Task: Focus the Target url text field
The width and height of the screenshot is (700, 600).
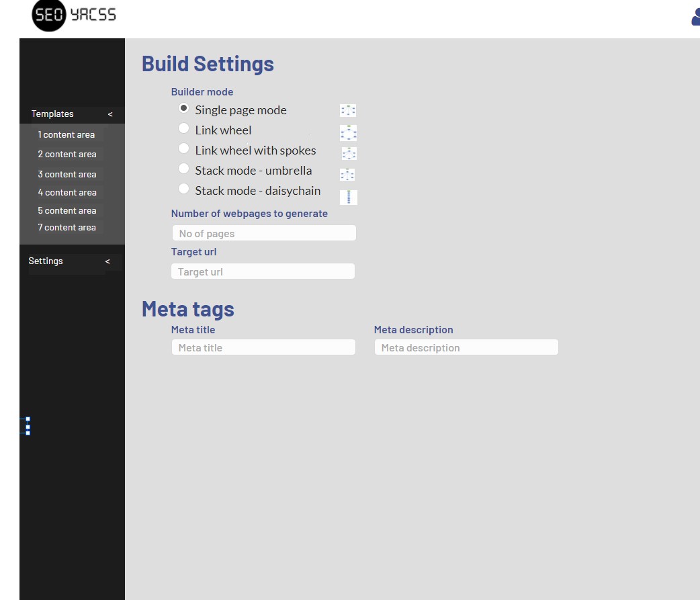Action: point(263,271)
